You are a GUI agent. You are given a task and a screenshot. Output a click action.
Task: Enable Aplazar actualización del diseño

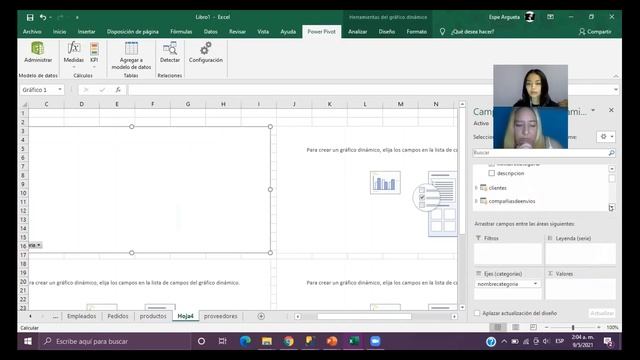(x=477, y=313)
